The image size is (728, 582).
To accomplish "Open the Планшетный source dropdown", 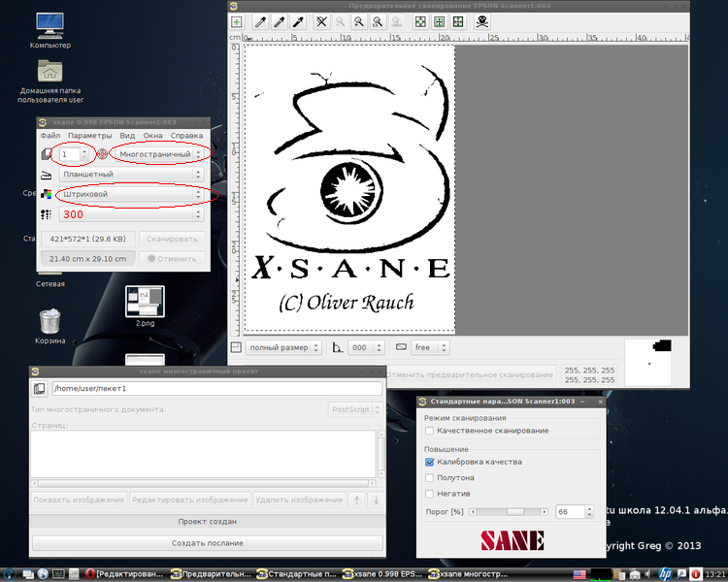I will pyautogui.click(x=131, y=174).
